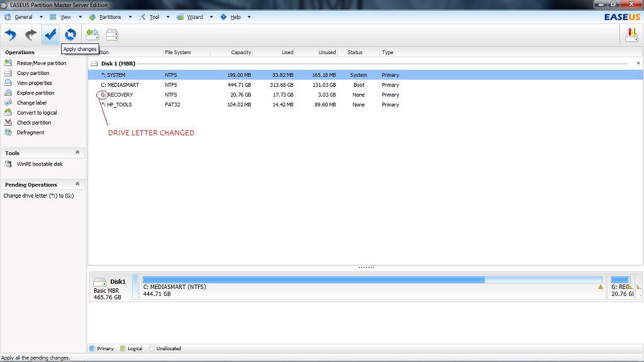Screen dimensions: 644x362
Task: Click the Resize/Move partition icon
Action: (x=8, y=63)
